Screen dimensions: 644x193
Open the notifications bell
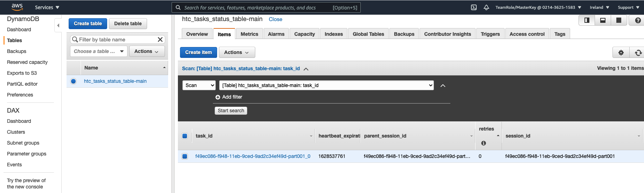(x=486, y=7)
